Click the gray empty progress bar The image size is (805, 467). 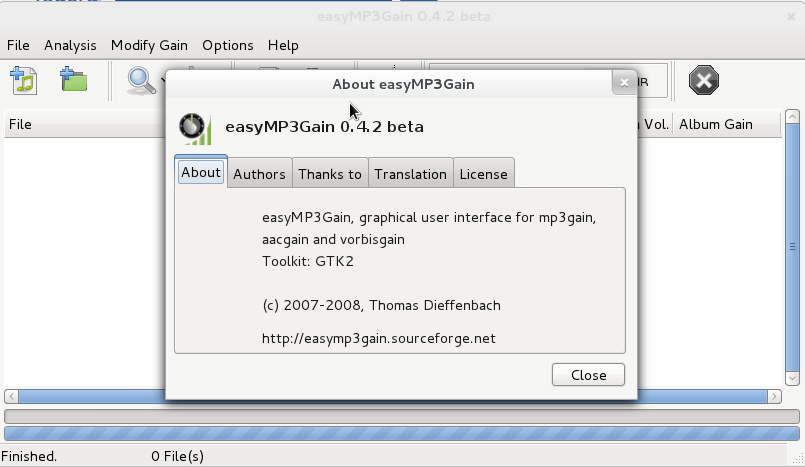point(402,416)
